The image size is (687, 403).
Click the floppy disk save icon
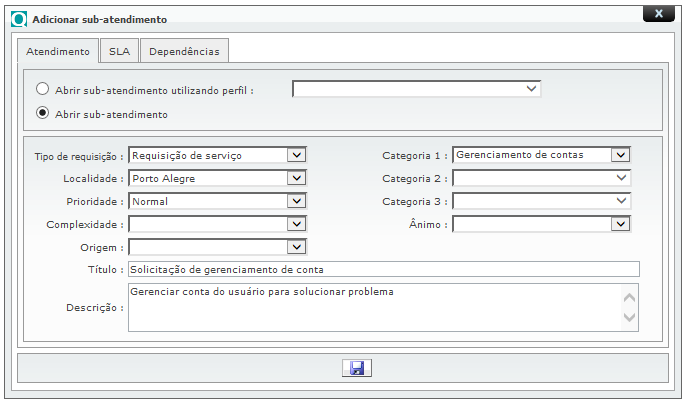point(355,367)
